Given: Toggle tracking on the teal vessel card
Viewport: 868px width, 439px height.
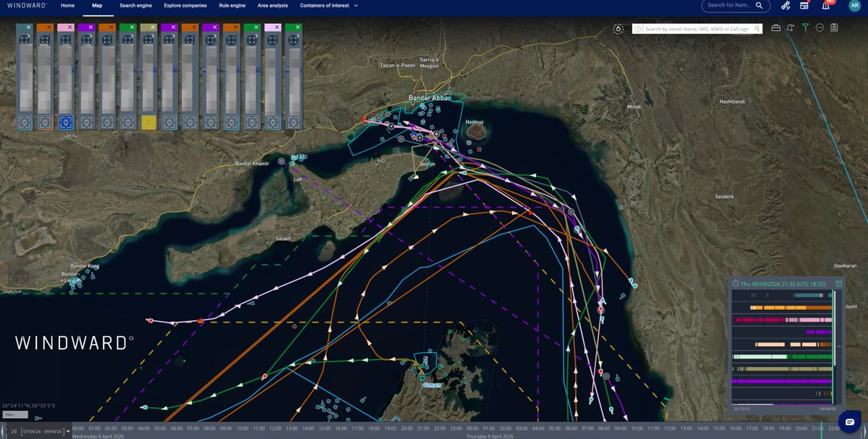Looking at the screenshot, I should tap(25, 122).
